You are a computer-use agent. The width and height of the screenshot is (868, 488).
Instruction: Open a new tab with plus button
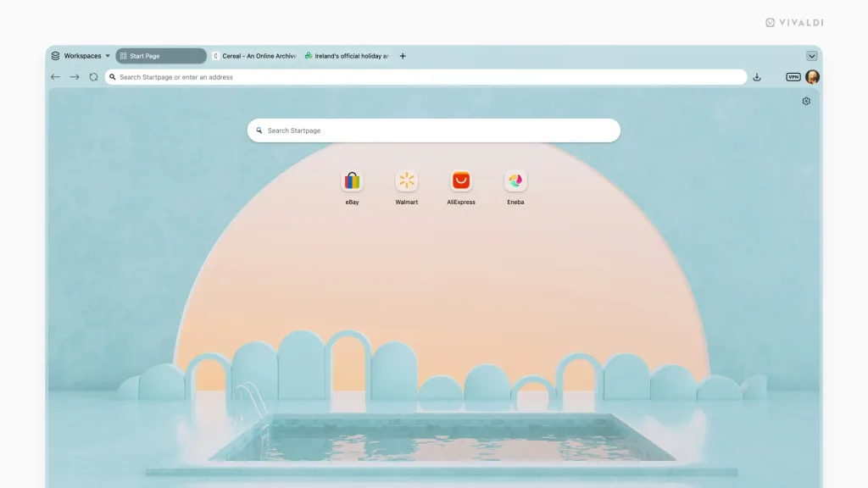click(403, 56)
